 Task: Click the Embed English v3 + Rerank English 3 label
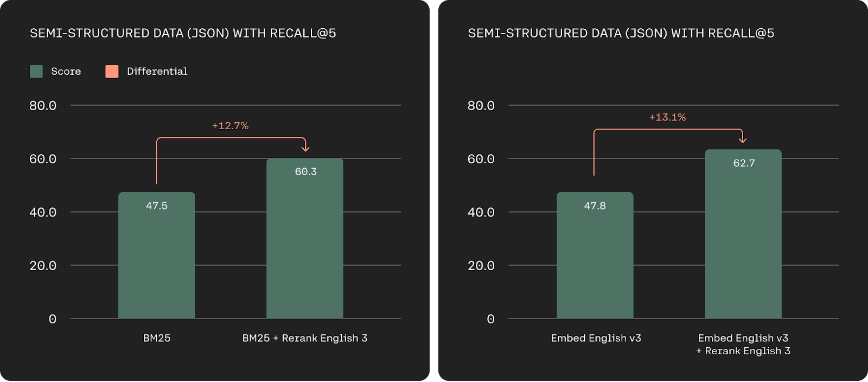tap(743, 345)
